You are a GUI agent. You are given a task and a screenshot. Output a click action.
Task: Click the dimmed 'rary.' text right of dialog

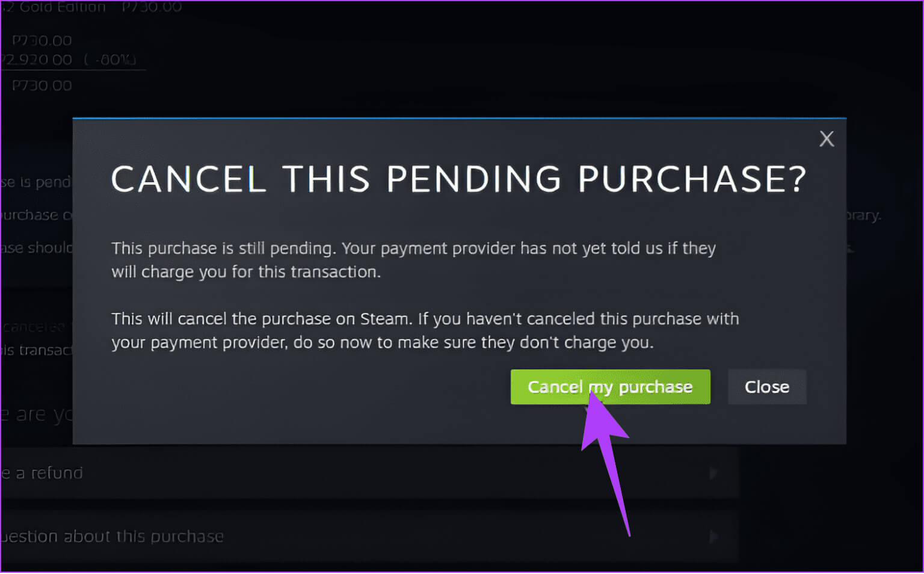[864, 215]
